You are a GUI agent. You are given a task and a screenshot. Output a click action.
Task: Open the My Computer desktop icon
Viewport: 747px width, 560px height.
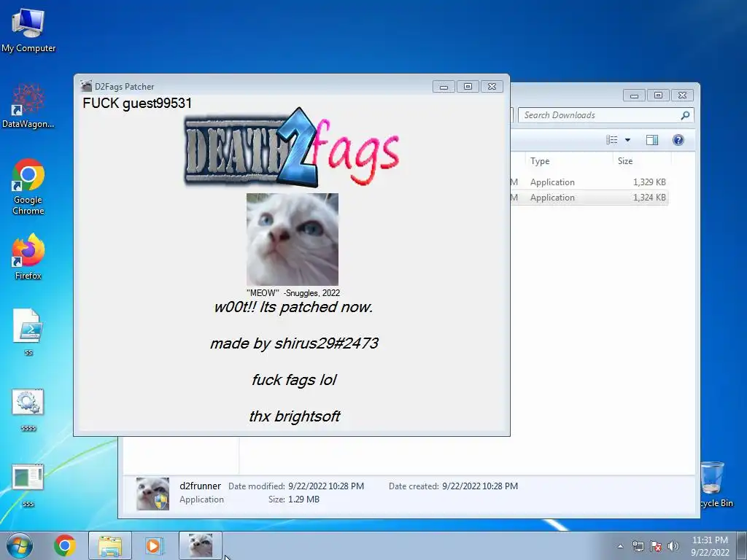click(x=28, y=31)
